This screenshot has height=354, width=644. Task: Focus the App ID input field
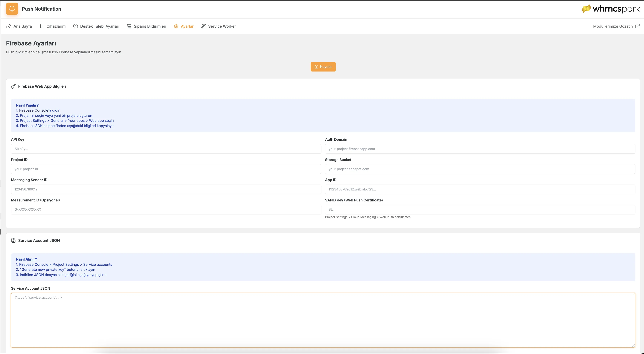pyautogui.click(x=480, y=189)
